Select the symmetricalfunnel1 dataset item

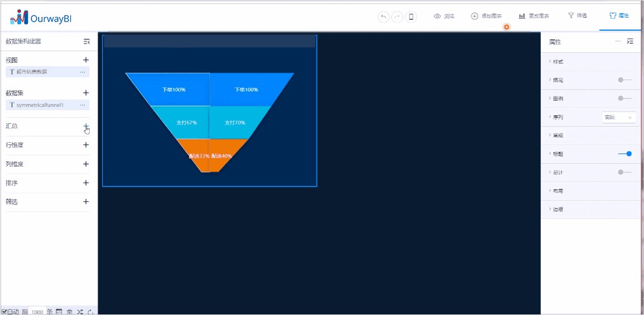48,105
